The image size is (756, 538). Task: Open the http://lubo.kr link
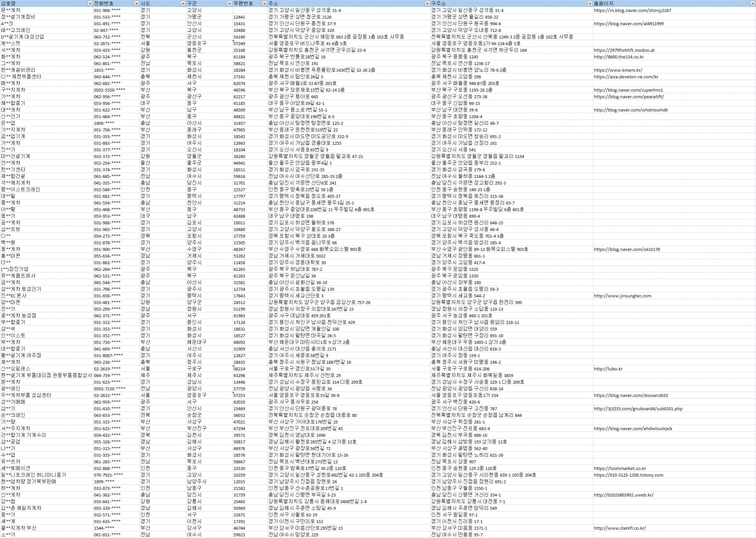(608, 369)
